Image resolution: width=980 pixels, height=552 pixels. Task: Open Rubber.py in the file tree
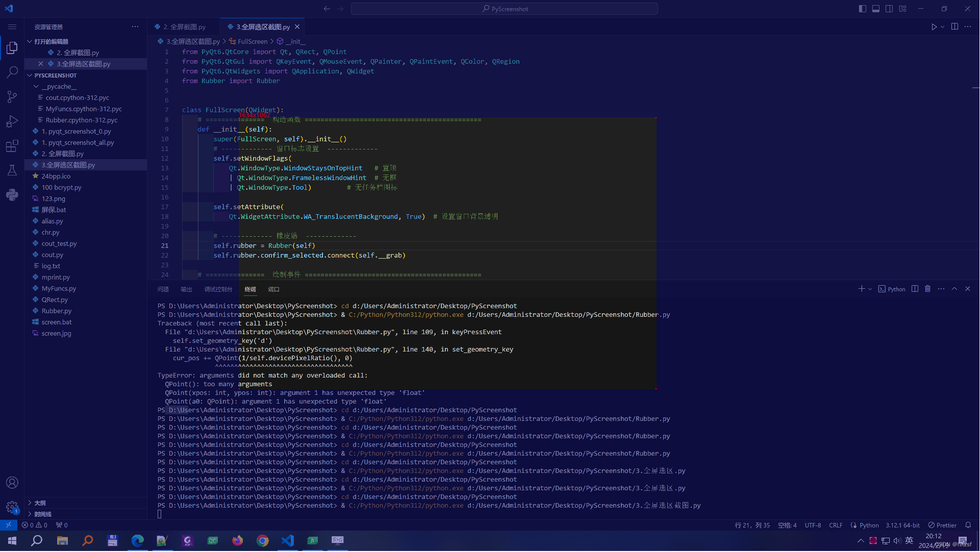(57, 311)
